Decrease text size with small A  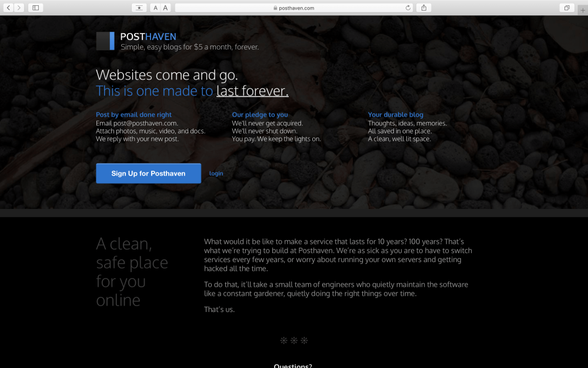pyautogui.click(x=155, y=8)
